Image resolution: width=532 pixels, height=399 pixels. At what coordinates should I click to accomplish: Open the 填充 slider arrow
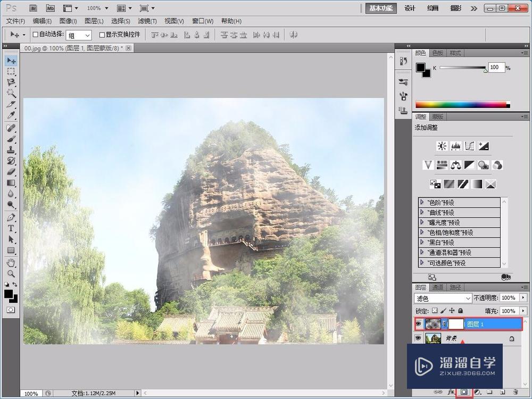point(523,311)
